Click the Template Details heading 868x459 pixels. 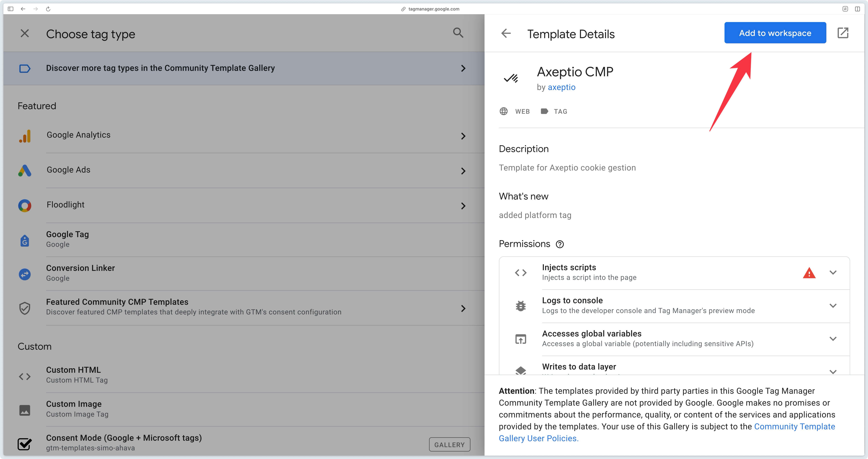[571, 34]
